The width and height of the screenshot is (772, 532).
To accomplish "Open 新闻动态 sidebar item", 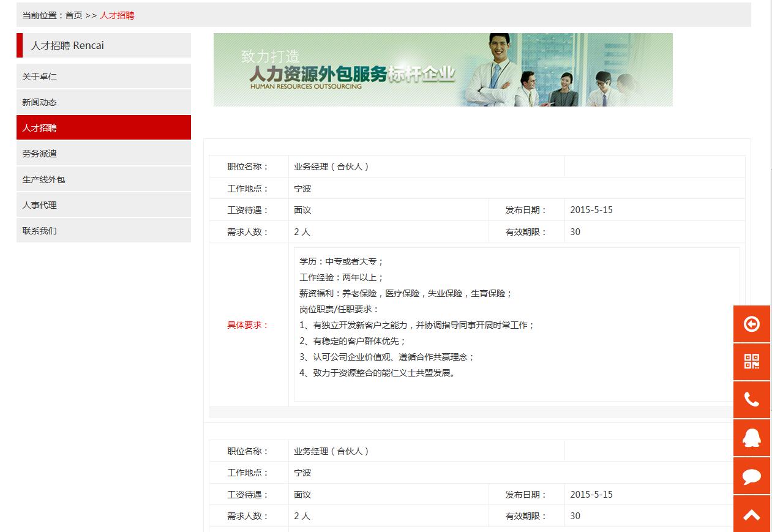I will [103, 102].
